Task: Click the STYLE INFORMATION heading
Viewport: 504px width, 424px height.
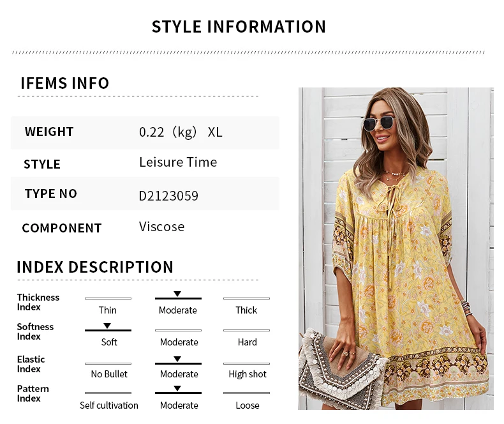Action: click(239, 27)
